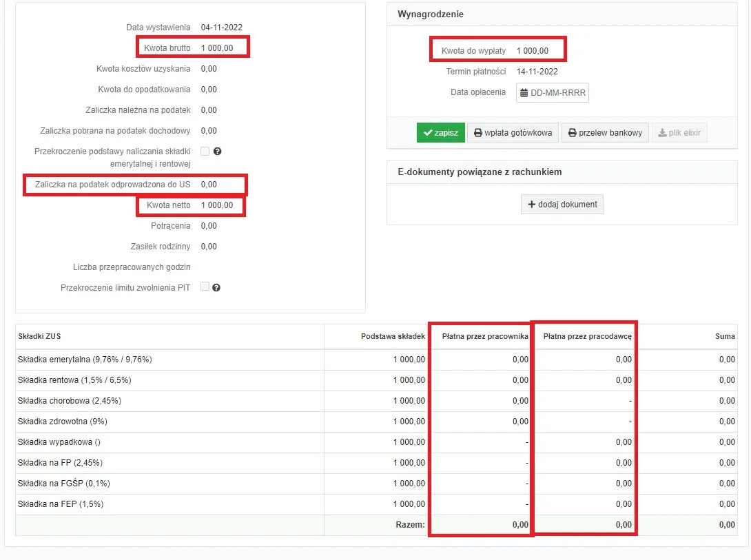
Task: Click the Suma column header
Action: point(725,336)
